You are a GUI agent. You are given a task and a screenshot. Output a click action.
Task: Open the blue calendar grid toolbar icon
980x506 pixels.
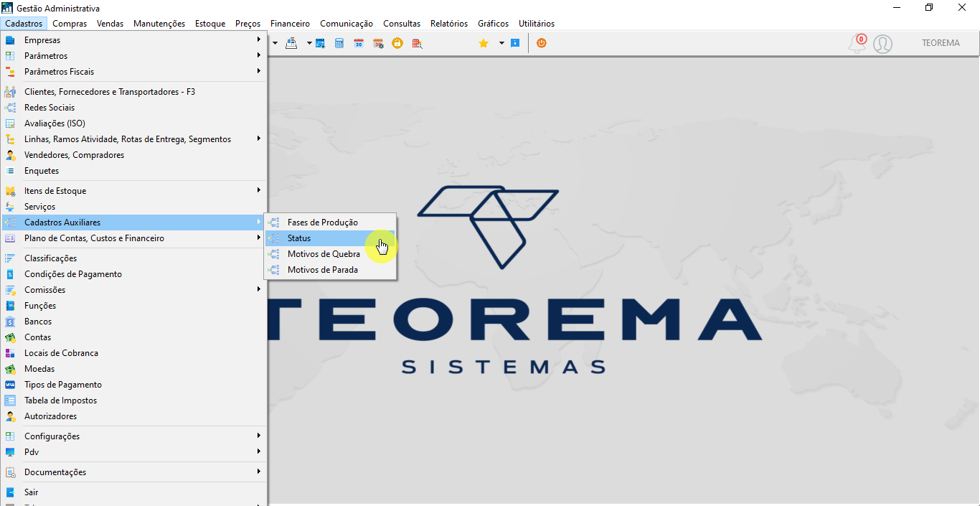point(320,43)
